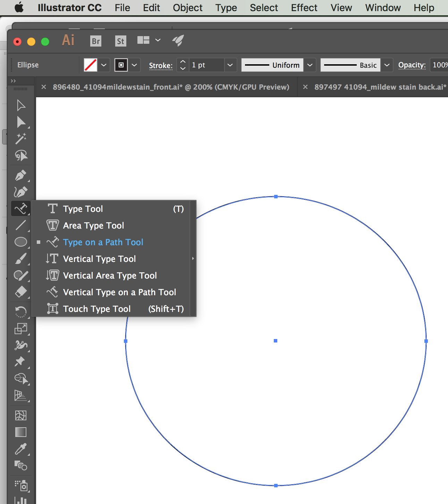
Task: Open the Window menu
Action: coord(383,8)
